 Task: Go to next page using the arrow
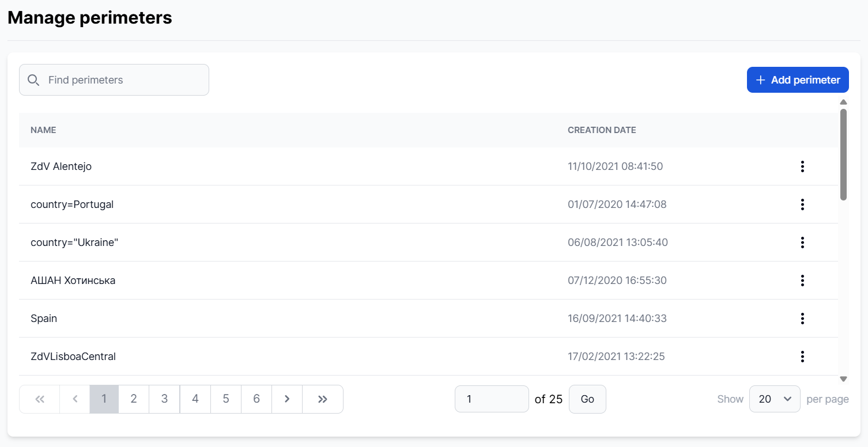coord(287,399)
